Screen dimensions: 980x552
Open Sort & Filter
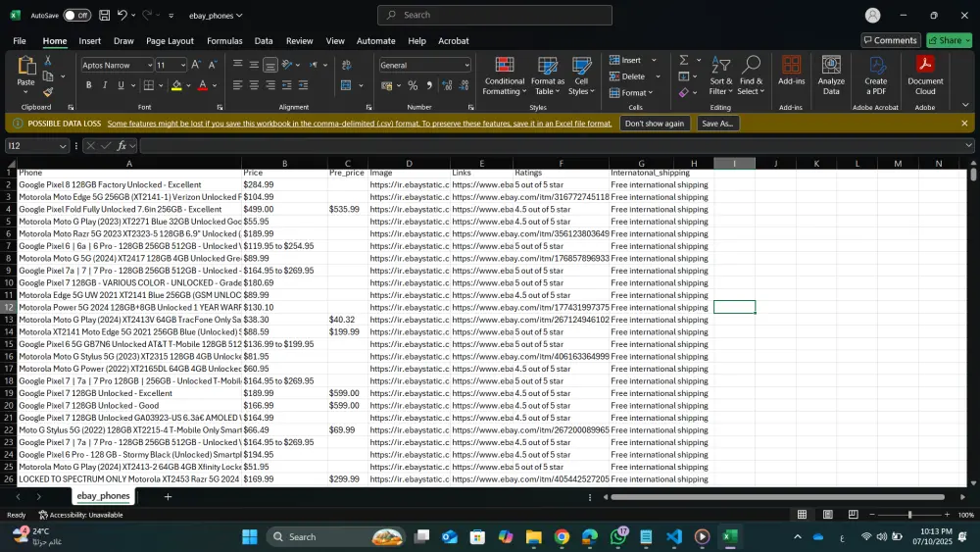pos(720,75)
